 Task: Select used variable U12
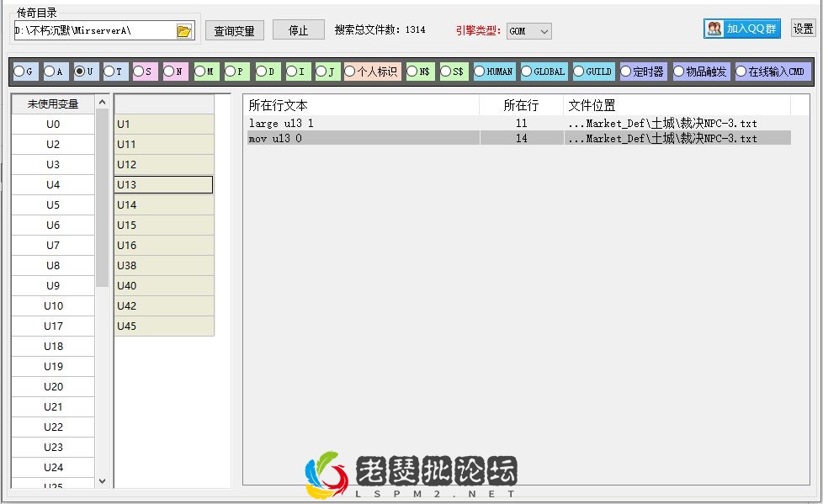164,164
